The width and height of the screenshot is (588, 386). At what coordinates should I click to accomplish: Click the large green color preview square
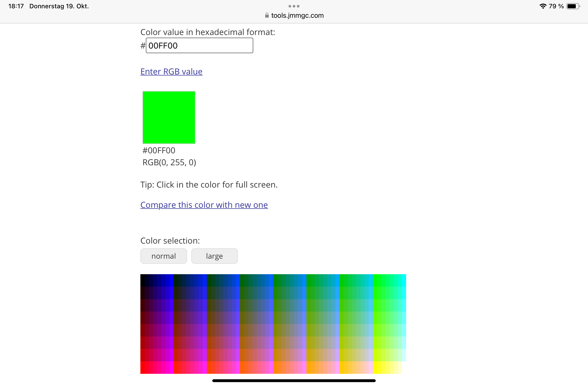point(169,118)
